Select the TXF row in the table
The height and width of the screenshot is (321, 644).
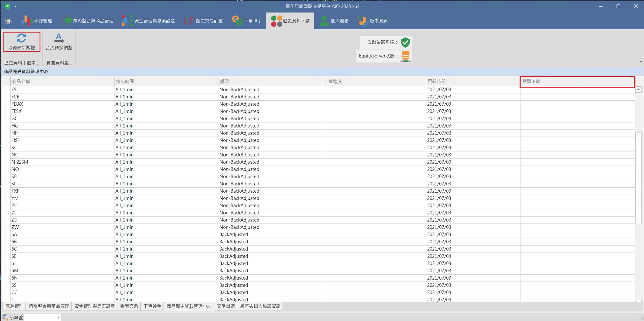[x=15, y=191]
